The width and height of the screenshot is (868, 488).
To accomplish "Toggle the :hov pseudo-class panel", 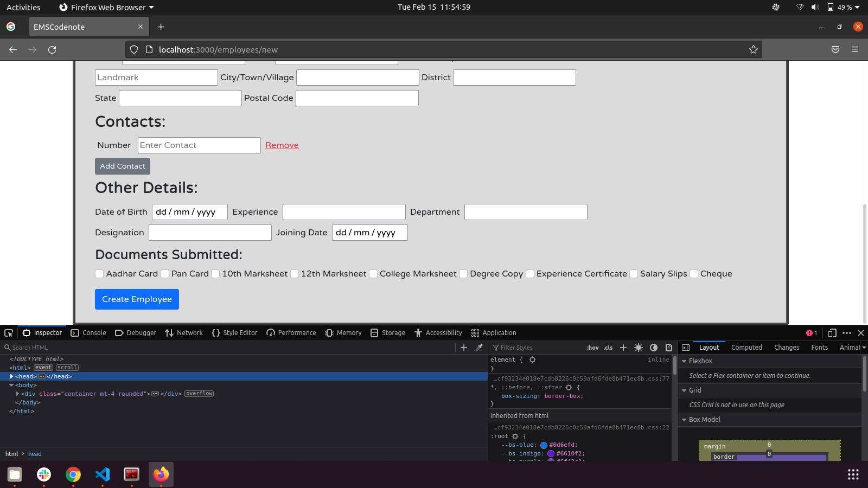I will pyautogui.click(x=593, y=348).
